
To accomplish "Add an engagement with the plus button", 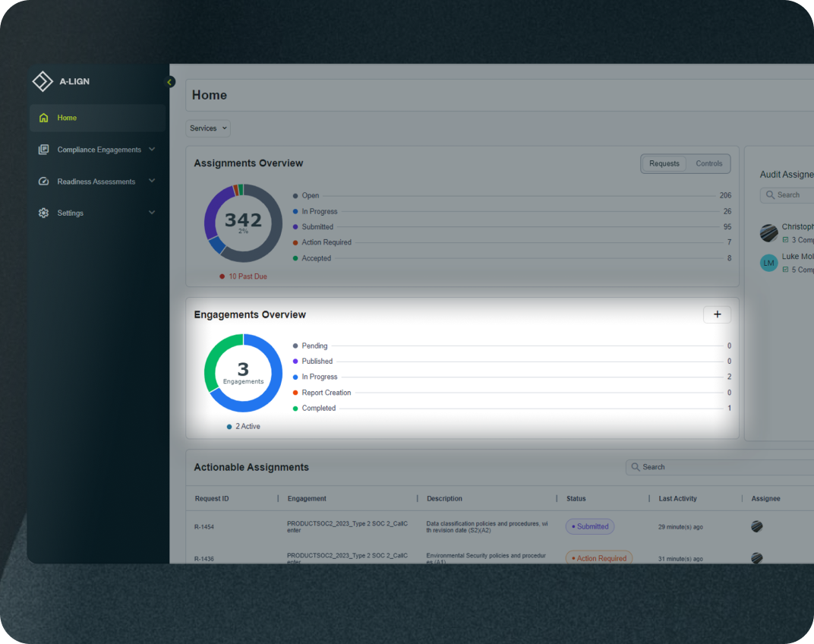I will 717,314.
